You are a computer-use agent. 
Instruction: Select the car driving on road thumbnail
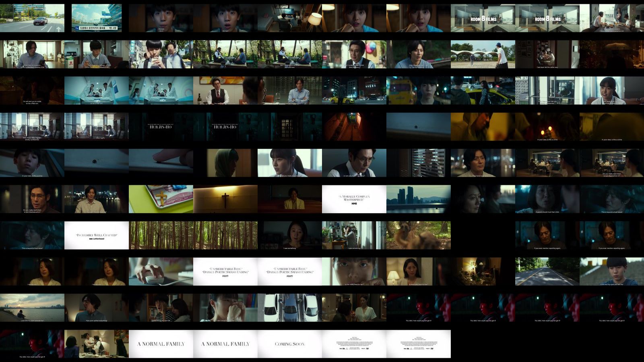pos(32,18)
